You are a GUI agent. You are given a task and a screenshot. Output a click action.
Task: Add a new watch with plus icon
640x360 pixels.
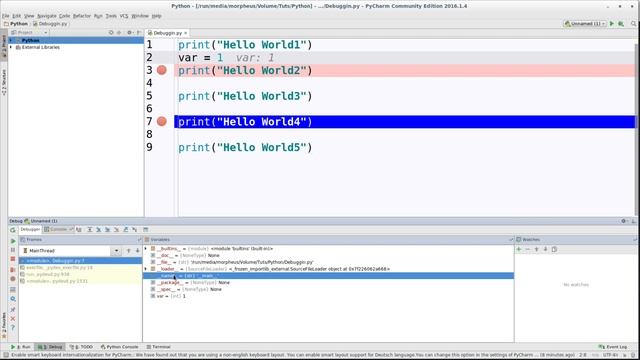tap(519, 249)
